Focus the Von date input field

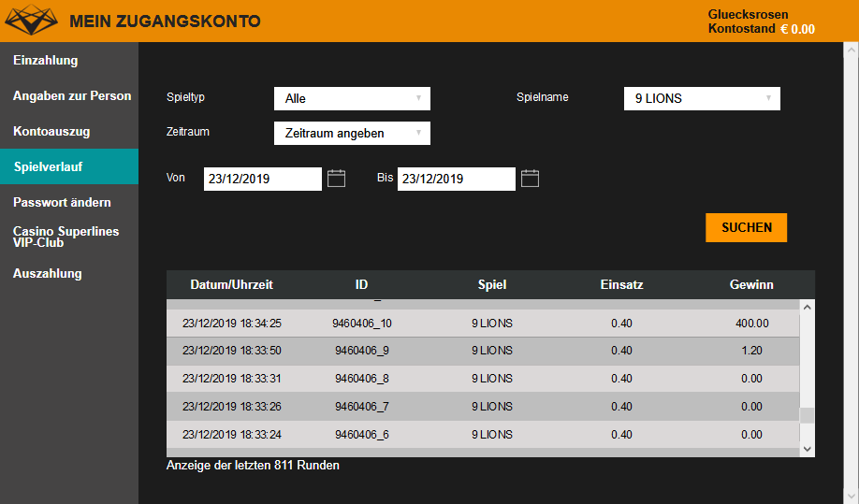coord(262,179)
